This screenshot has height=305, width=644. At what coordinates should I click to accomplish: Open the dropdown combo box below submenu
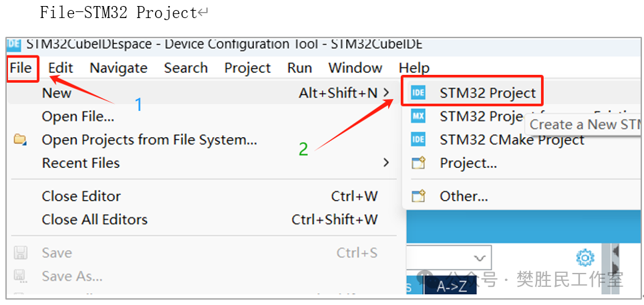449,258
